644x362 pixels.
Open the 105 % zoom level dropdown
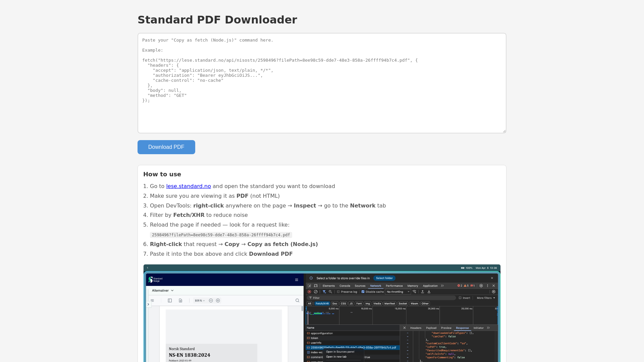click(x=200, y=301)
